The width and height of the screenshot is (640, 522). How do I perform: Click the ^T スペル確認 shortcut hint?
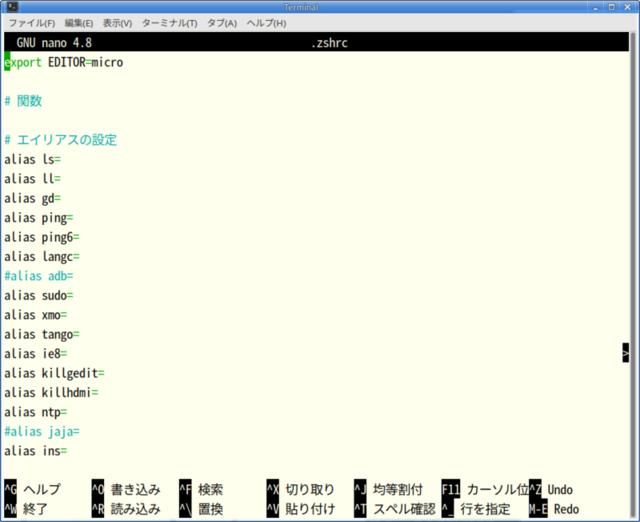pyautogui.click(x=395, y=509)
